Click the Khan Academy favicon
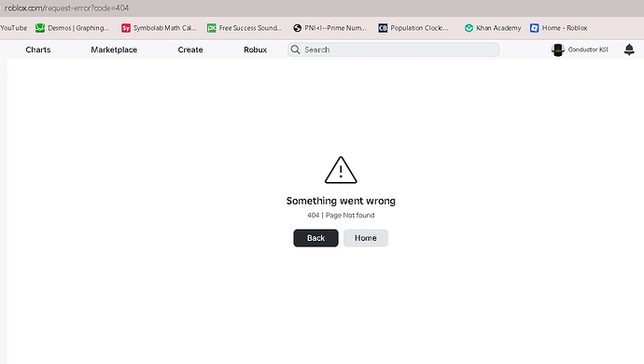644x364 pixels. pyautogui.click(x=469, y=28)
